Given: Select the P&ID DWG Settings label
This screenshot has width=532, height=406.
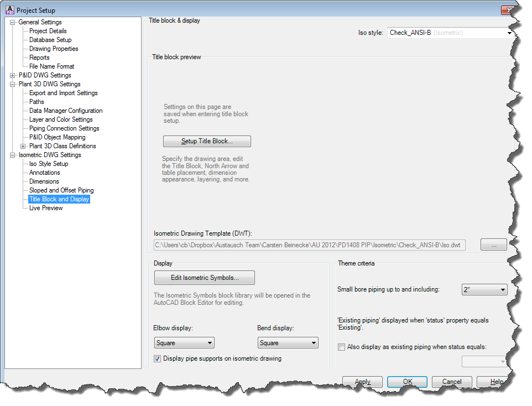Looking at the screenshot, I should [45, 75].
